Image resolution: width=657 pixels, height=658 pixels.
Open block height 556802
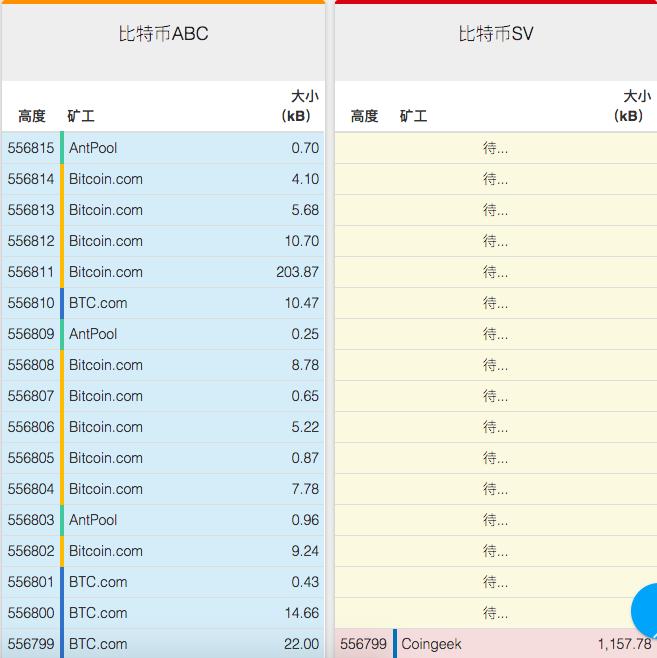click(31, 551)
